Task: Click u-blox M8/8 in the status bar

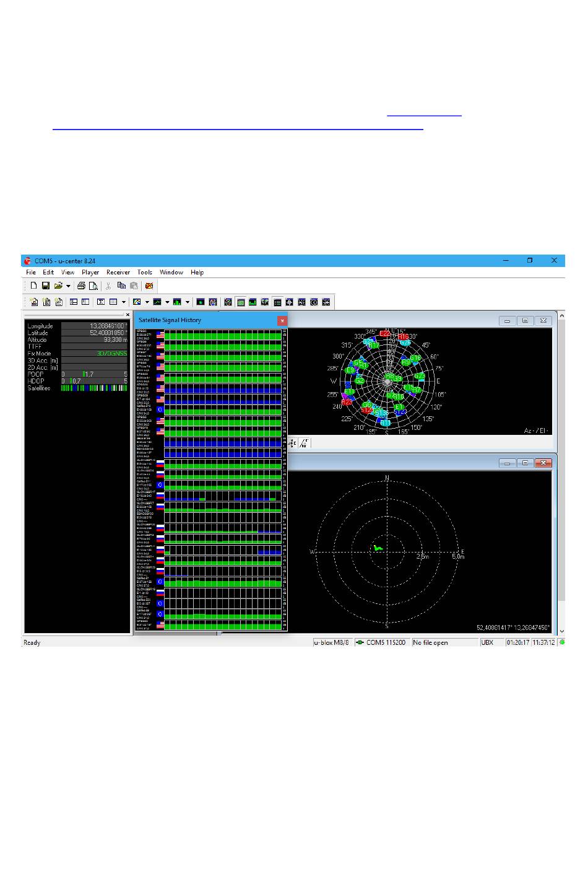Action: (332, 642)
